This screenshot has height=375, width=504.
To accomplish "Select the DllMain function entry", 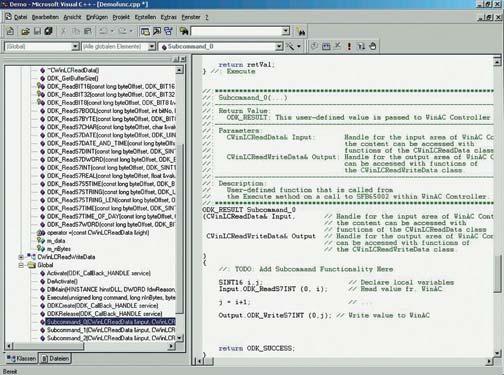I will click(x=111, y=289).
